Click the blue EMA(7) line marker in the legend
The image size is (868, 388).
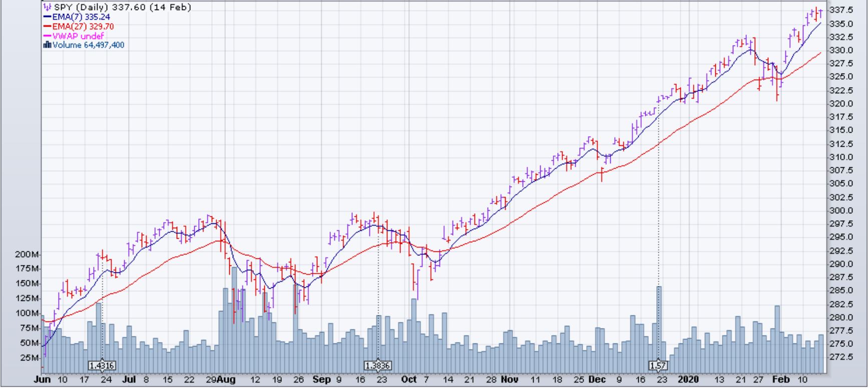(48, 17)
